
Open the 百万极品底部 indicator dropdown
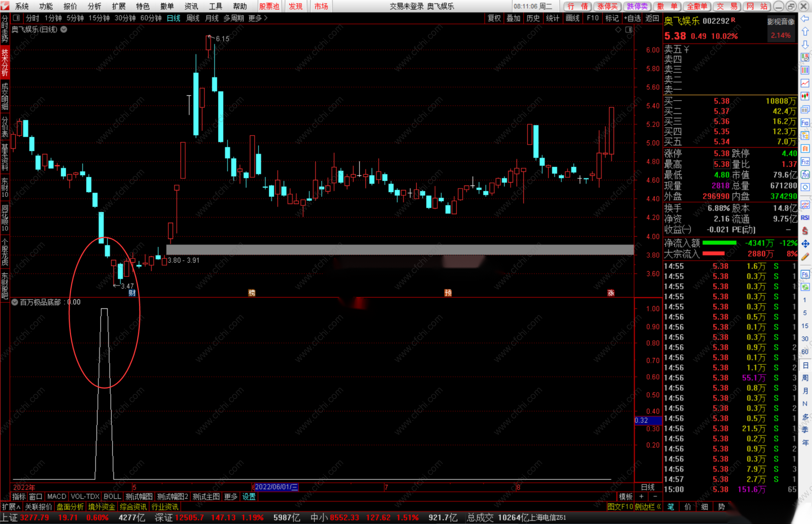[15, 302]
